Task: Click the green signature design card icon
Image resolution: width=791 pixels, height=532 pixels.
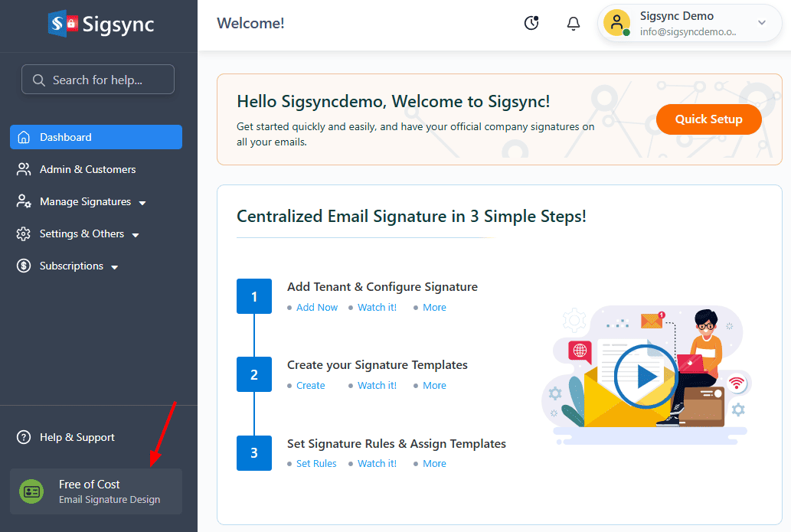Action: point(32,491)
